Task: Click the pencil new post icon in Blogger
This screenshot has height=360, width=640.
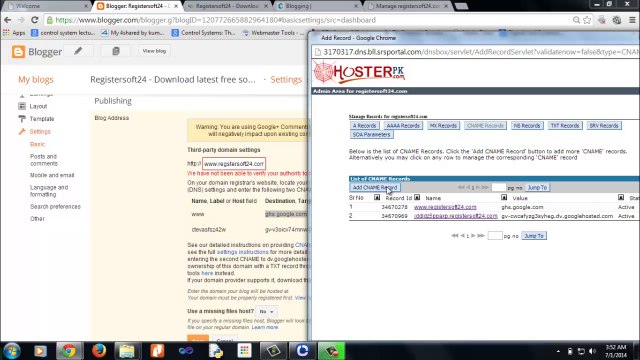Action: (78, 51)
